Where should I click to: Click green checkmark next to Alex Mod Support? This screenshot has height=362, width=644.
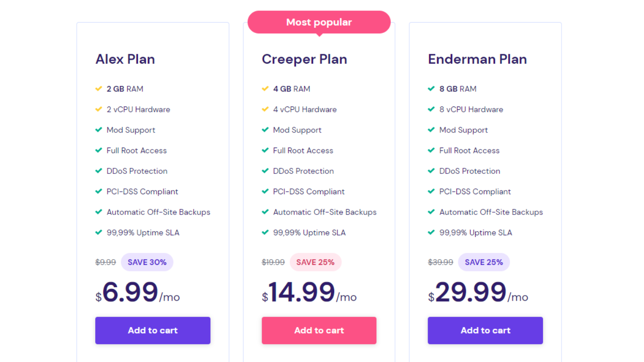coord(99,130)
